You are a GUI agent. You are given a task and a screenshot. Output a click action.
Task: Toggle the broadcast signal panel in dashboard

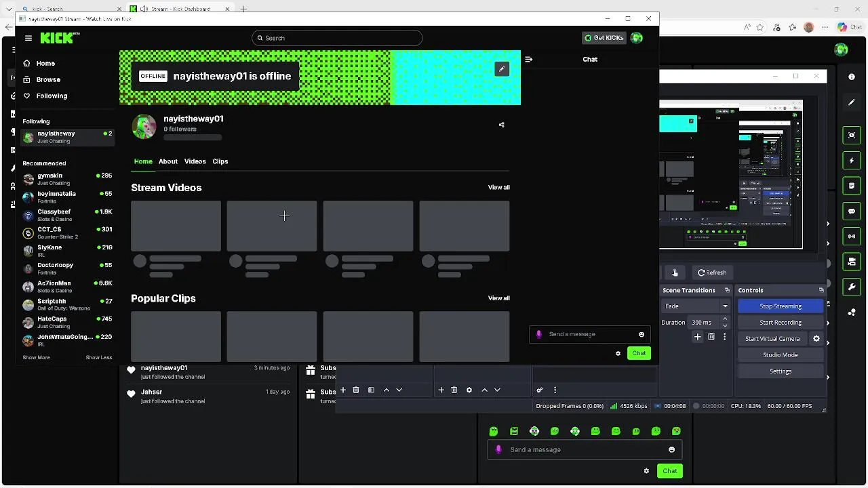pos(852,237)
